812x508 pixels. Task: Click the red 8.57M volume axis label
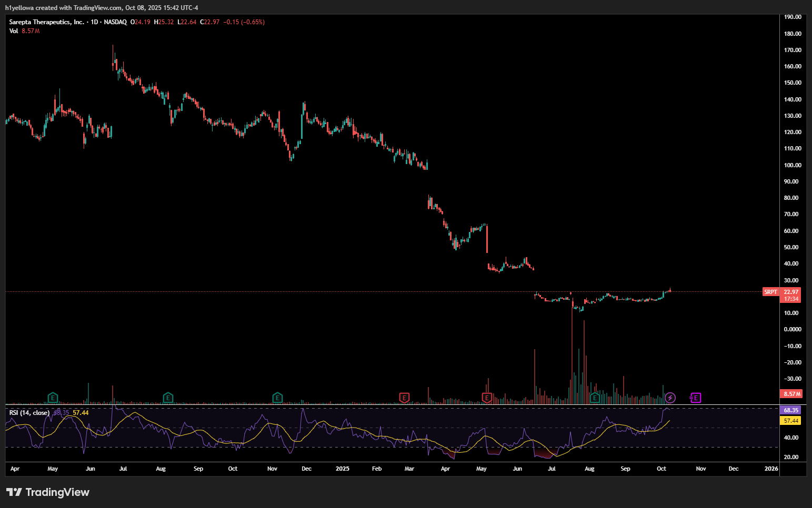(x=791, y=394)
